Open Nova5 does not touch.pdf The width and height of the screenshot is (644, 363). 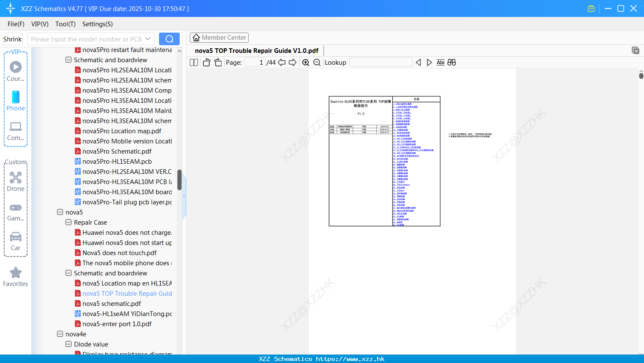pyautogui.click(x=115, y=253)
